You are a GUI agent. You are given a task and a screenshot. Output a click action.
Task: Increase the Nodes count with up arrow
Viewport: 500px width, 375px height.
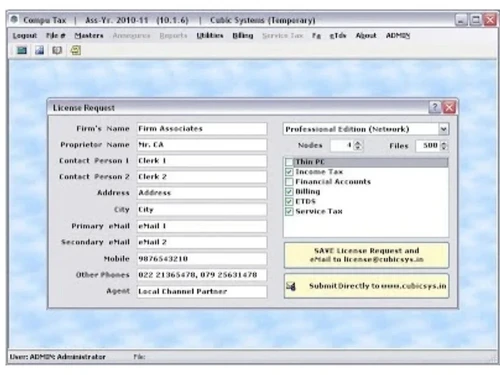pyautogui.click(x=358, y=143)
